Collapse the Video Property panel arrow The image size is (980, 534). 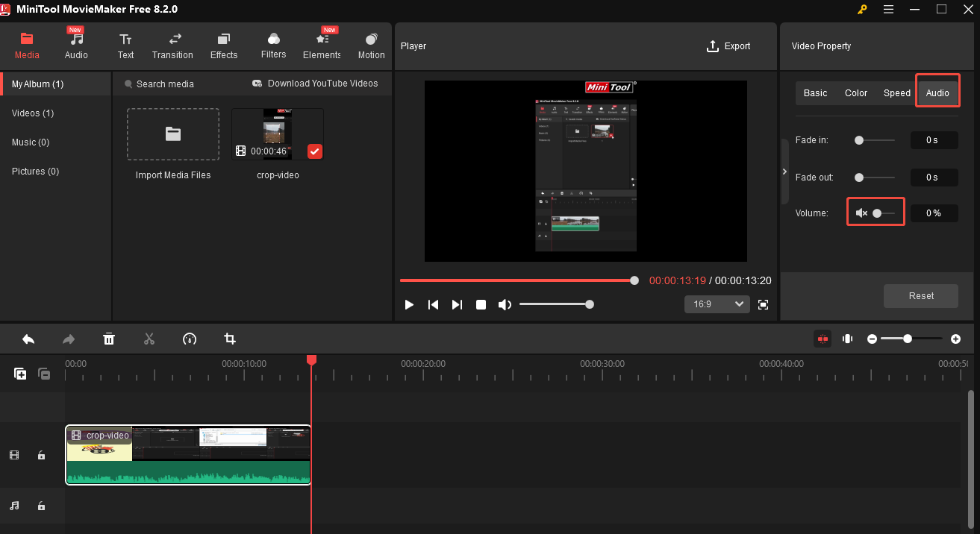784,172
